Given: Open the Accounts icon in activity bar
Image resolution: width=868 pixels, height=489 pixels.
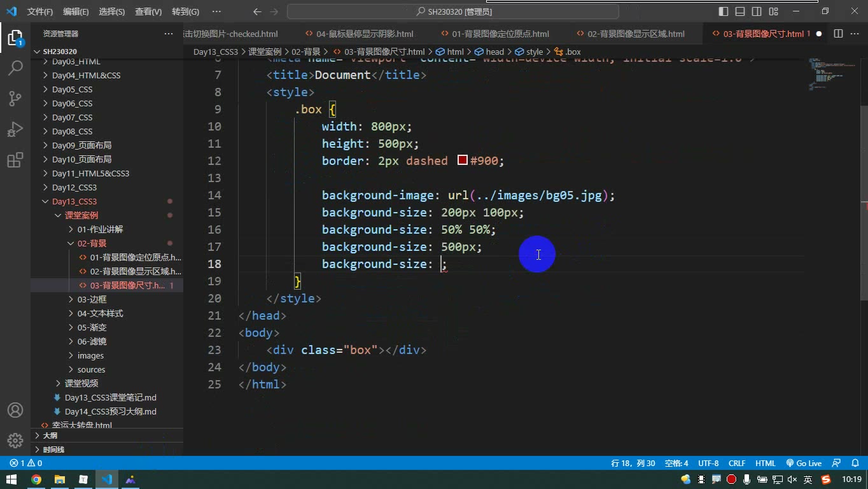Looking at the screenshot, I should coord(15,410).
